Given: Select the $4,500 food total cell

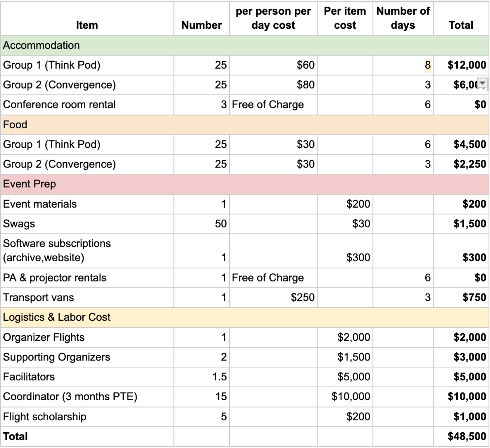Looking at the screenshot, I should coord(469,144).
